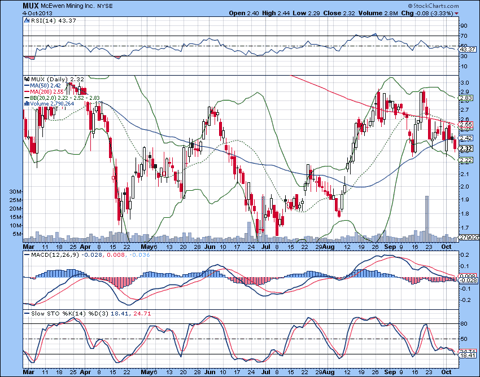
Task: Click the High 2.44 value
Action: coord(276,13)
